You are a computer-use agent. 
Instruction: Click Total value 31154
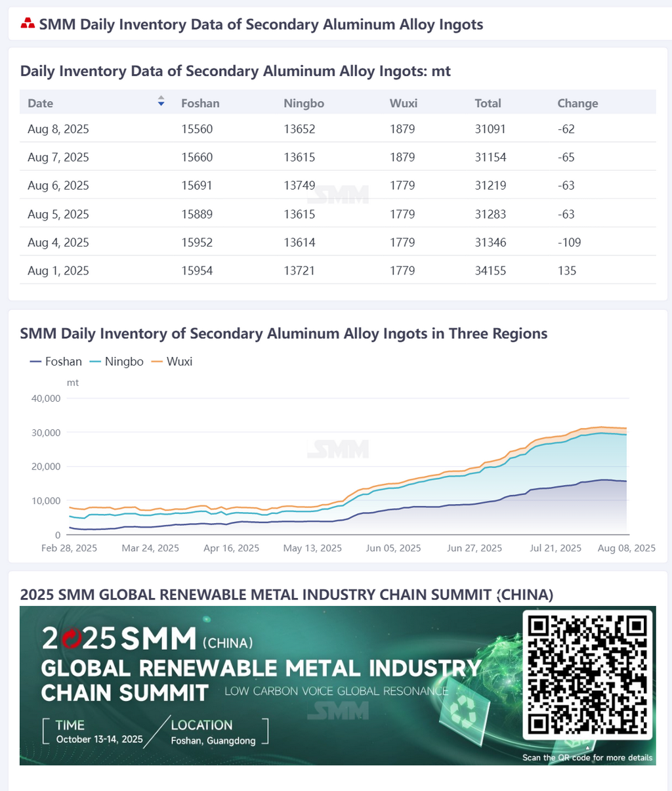pos(490,158)
